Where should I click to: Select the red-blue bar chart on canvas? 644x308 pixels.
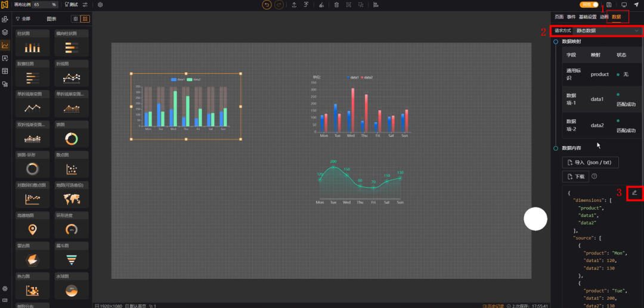pyautogui.click(x=360, y=107)
